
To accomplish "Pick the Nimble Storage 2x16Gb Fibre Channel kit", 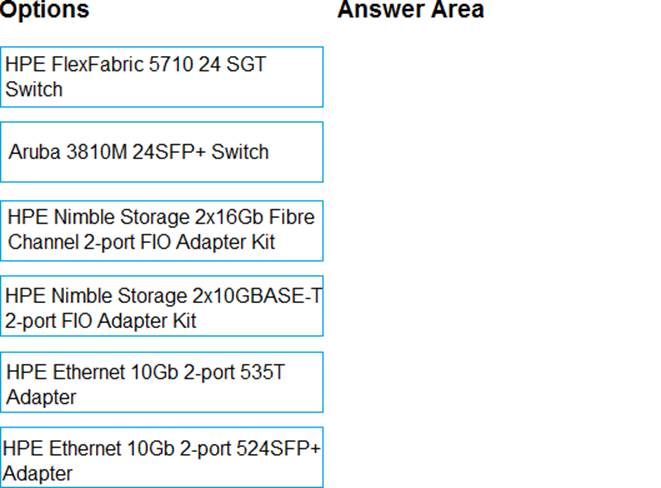I will (x=162, y=229).
